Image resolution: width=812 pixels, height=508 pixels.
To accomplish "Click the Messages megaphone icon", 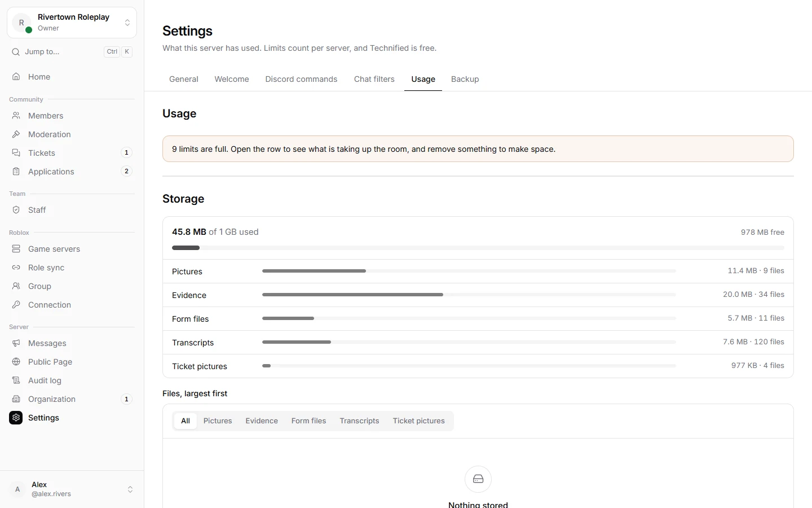I will point(16,343).
